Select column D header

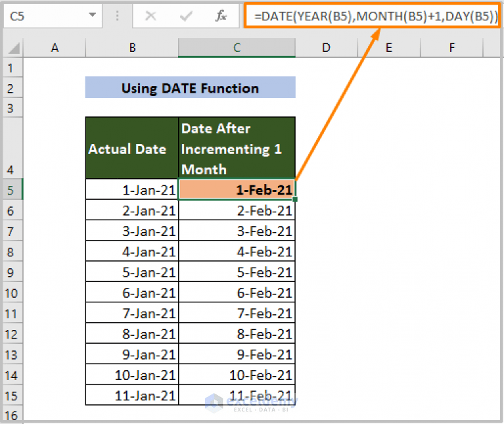pyautogui.click(x=326, y=47)
